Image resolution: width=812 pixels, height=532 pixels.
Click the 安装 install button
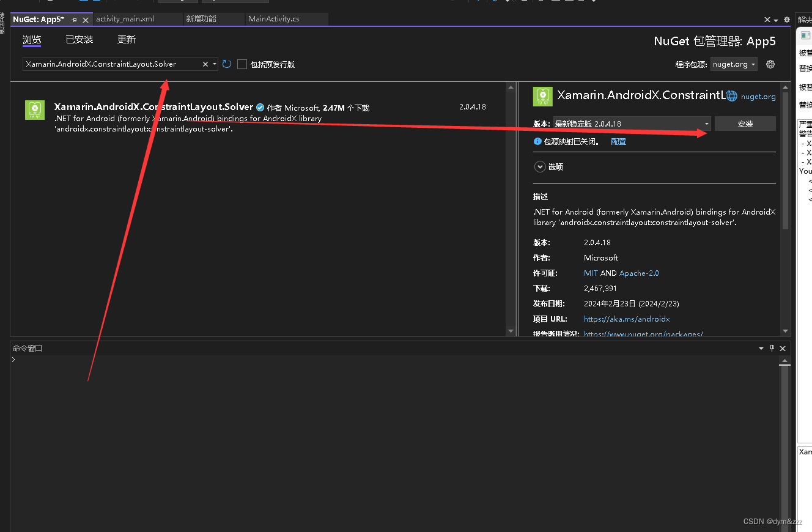click(x=745, y=124)
